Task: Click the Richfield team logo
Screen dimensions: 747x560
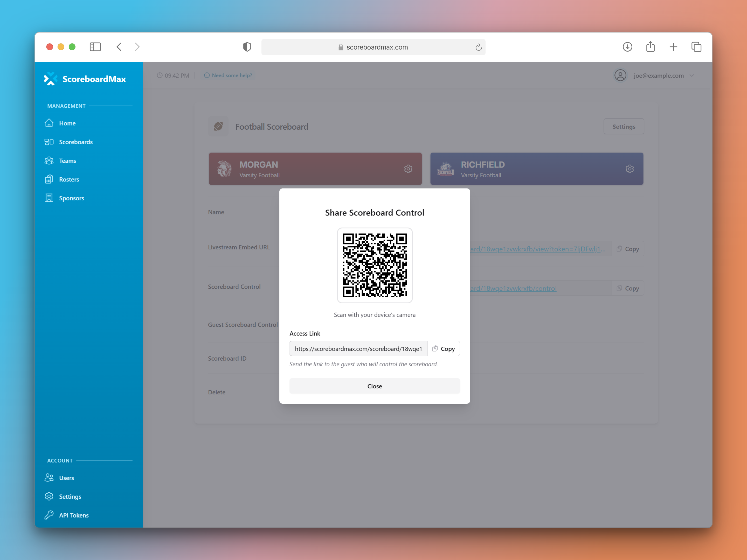Action: [x=446, y=169]
